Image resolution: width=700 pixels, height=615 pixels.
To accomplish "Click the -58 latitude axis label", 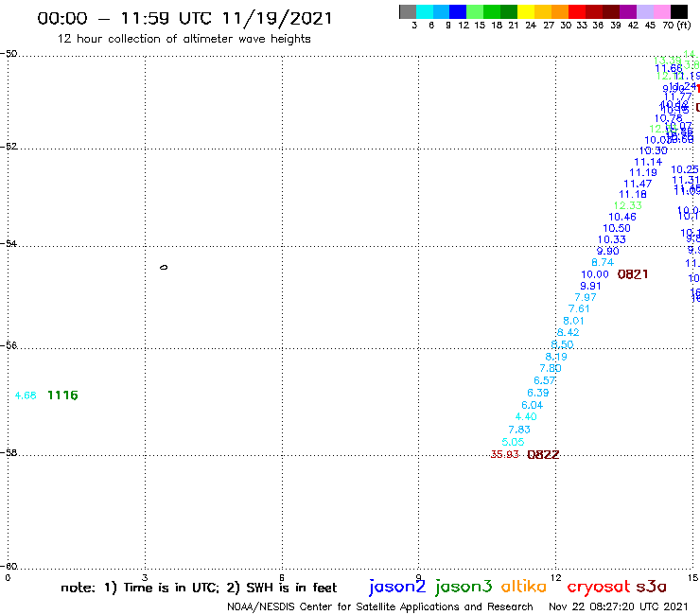I will (x=9, y=452).
